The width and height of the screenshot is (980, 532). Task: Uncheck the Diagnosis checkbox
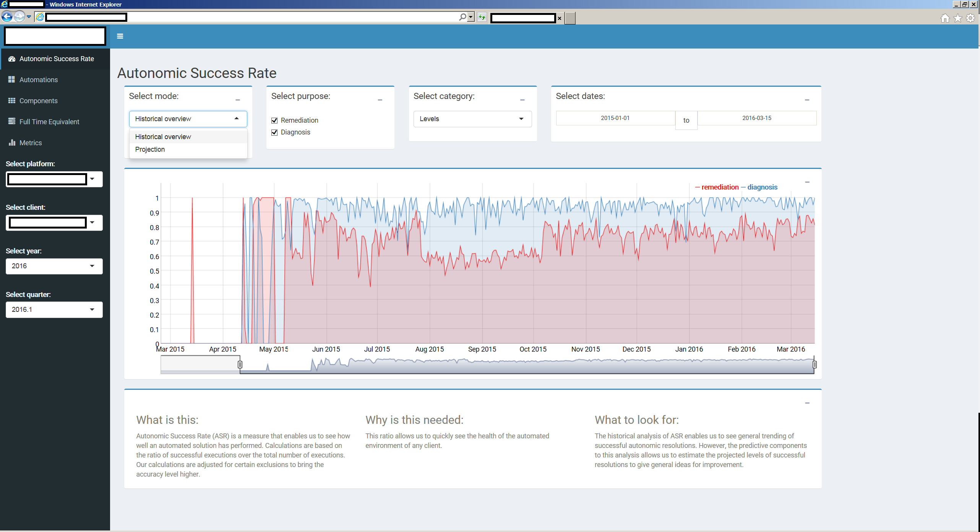coord(274,132)
